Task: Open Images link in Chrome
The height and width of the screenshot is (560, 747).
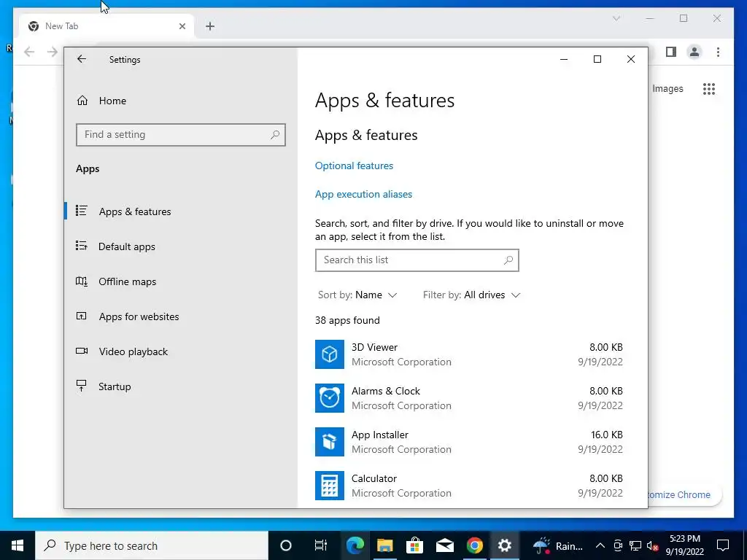Action: click(x=667, y=88)
